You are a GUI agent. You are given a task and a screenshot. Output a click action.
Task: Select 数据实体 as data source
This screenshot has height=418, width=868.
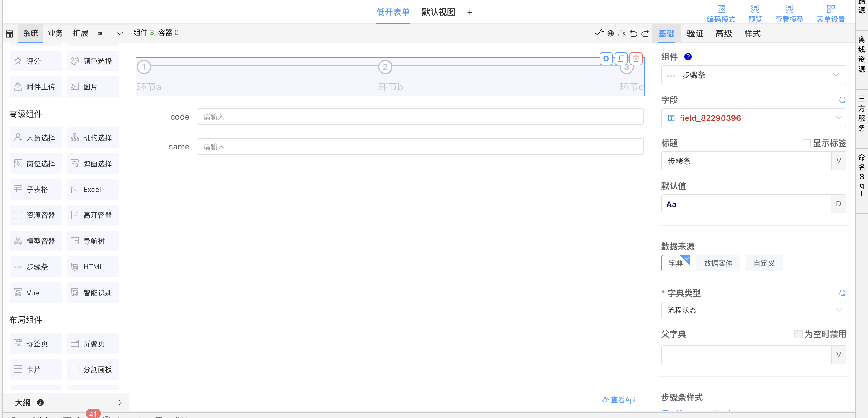click(x=718, y=263)
